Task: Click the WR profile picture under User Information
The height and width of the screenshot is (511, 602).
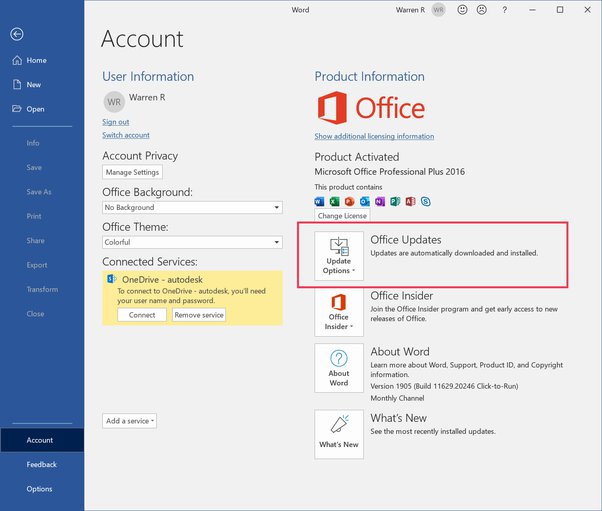Action: point(114,102)
